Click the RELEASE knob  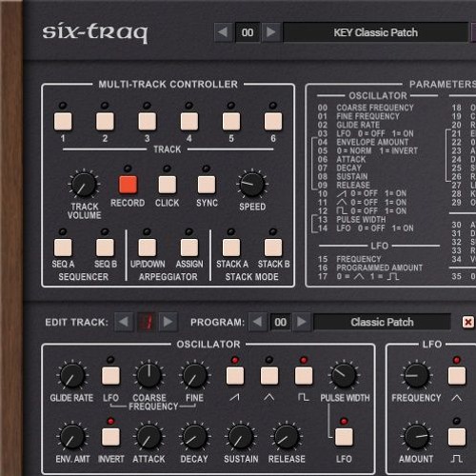287,437
